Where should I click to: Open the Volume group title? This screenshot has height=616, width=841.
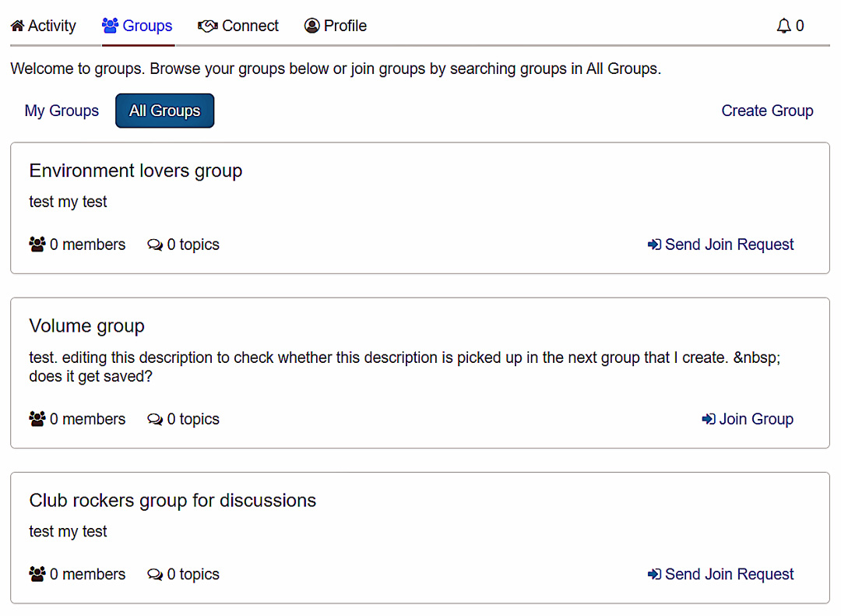pos(86,326)
